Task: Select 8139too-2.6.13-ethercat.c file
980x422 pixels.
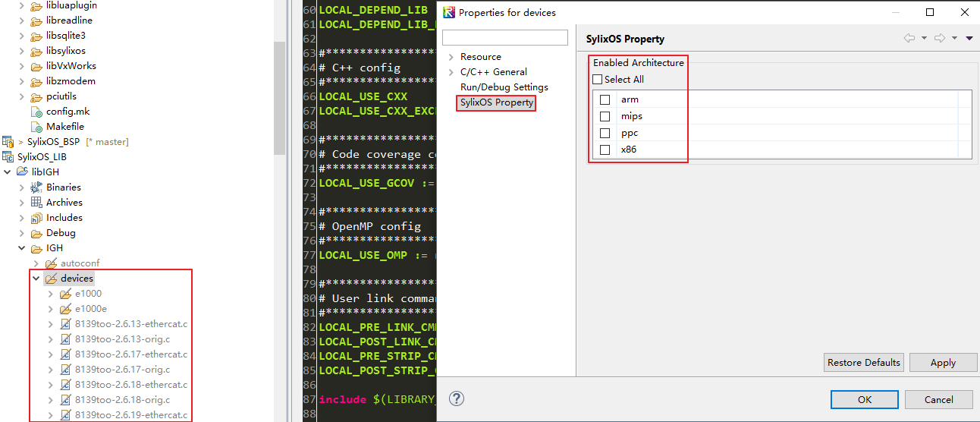Action: pos(131,324)
